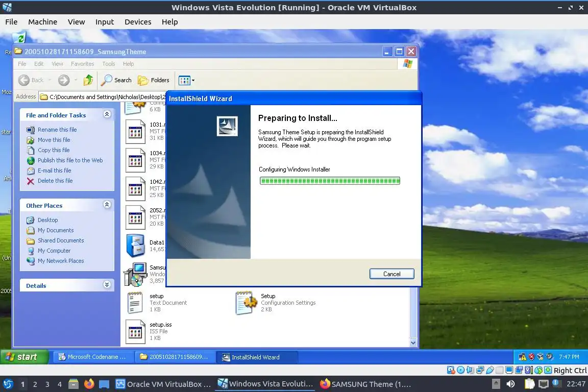Expand the Details panel
Viewport: 588px width, 392px height.
point(107,285)
